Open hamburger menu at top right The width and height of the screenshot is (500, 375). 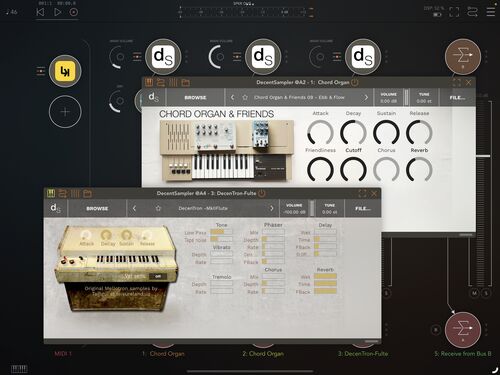click(490, 12)
